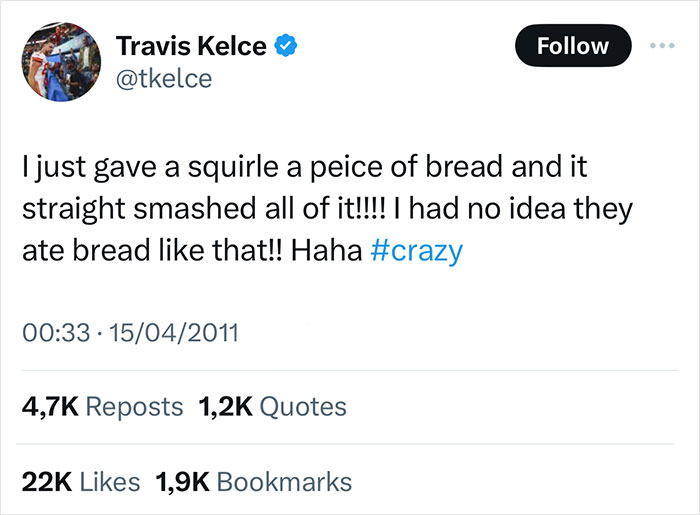Screen dimensions: 700x515
Task: Open the @tkelce handle link
Action: click(x=164, y=79)
